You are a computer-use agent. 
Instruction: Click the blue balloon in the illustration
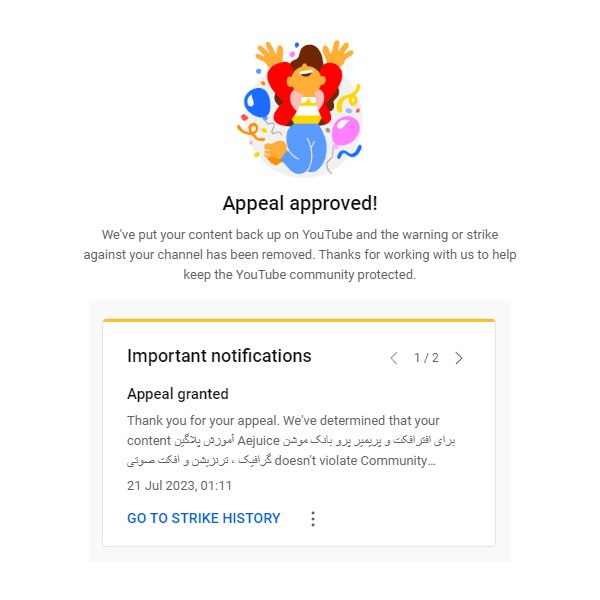(x=257, y=103)
